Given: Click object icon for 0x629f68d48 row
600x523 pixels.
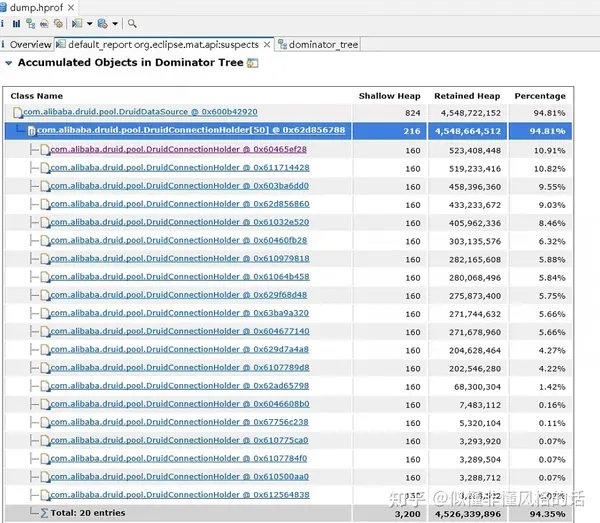Looking at the screenshot, I should (x=45, y=295).
